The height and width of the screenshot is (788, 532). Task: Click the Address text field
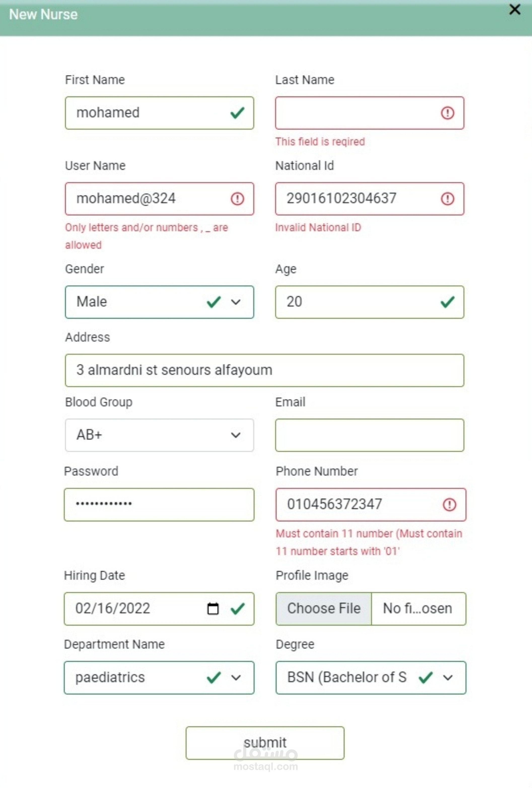click(264, 370)
